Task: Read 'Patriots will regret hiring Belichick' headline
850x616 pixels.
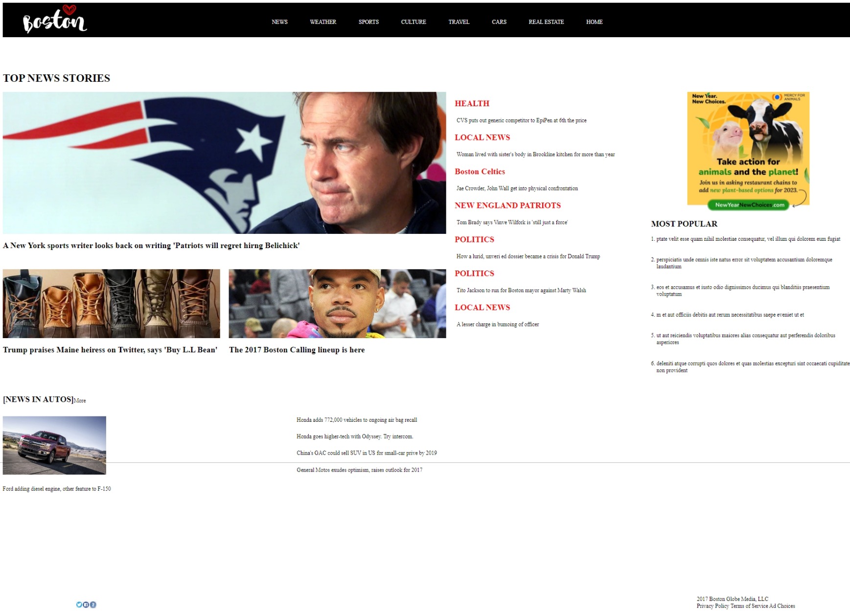Action: (151, 246)
